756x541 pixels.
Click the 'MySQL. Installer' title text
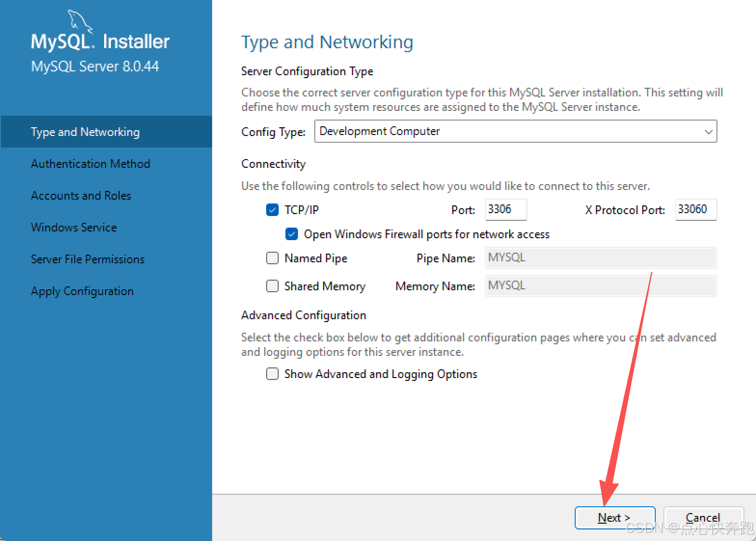[100, 41]
